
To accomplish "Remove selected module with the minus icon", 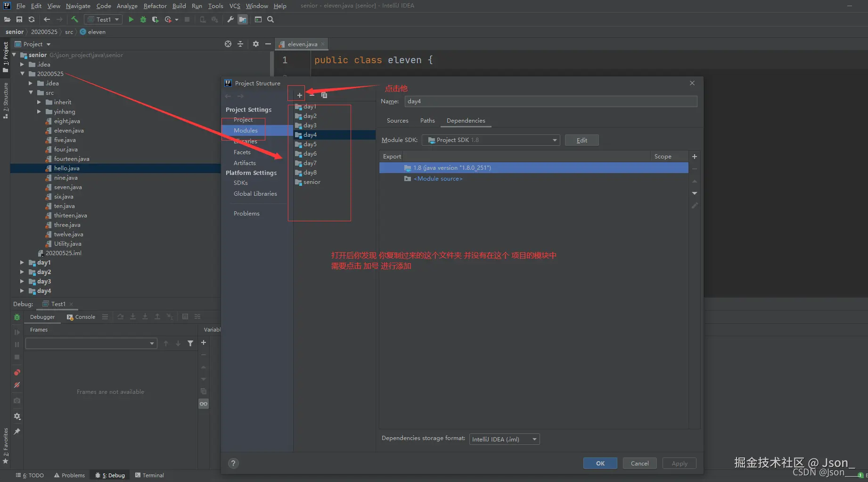I will pos(311,95).
